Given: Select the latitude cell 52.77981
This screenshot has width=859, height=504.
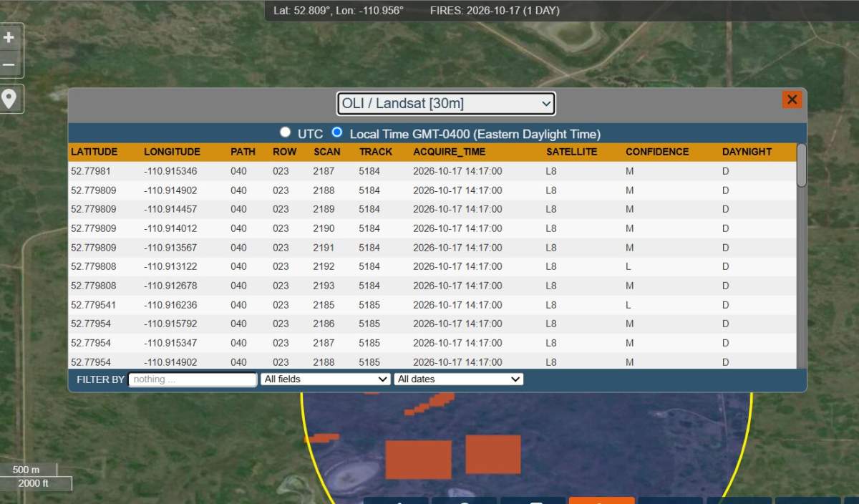Looking at the screenshot, I should [90, 171].
